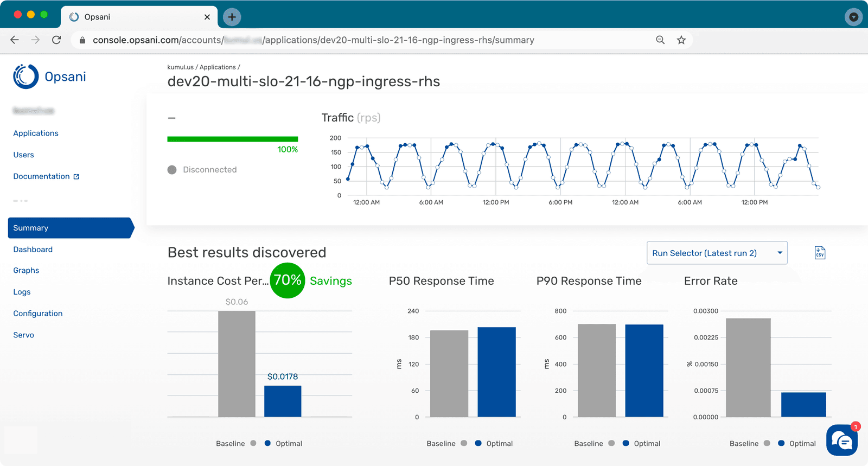
Task: Reload the current page
Action: coord(56,40)
